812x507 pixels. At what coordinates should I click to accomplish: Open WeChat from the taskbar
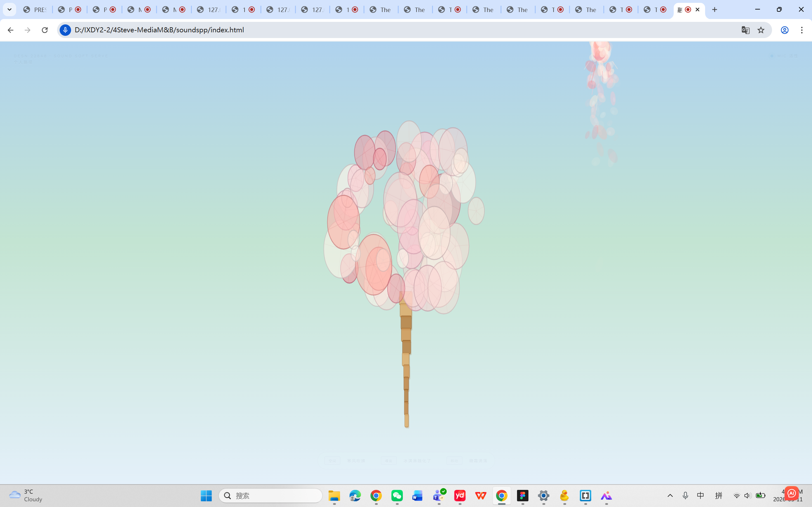[x=397, y=496]
